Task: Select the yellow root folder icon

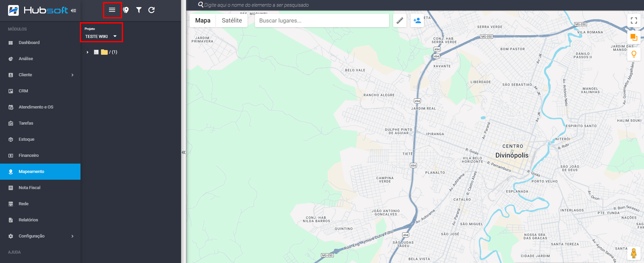Action: 104,52
